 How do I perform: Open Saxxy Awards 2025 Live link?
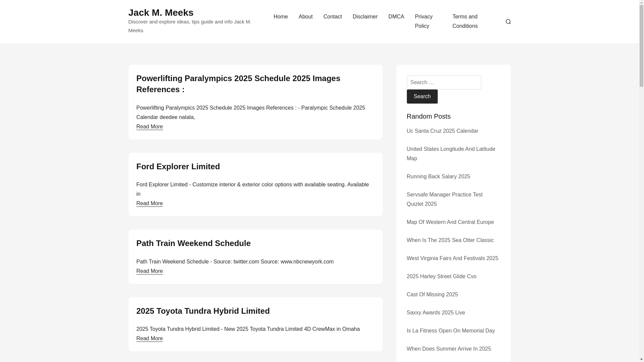(x=436, y=313)
